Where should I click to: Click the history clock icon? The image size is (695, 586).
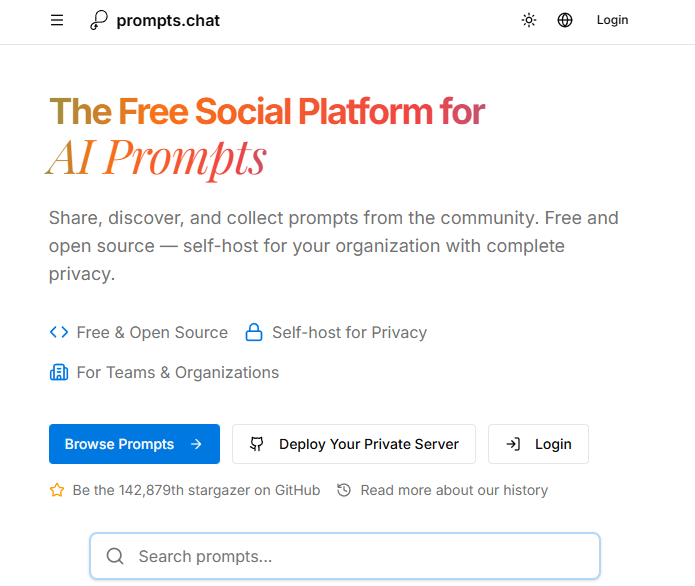click(344, 490)
